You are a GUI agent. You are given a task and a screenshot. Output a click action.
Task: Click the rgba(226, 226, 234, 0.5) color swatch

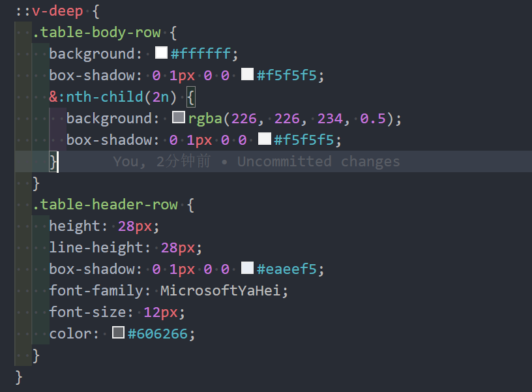(177, 117)
